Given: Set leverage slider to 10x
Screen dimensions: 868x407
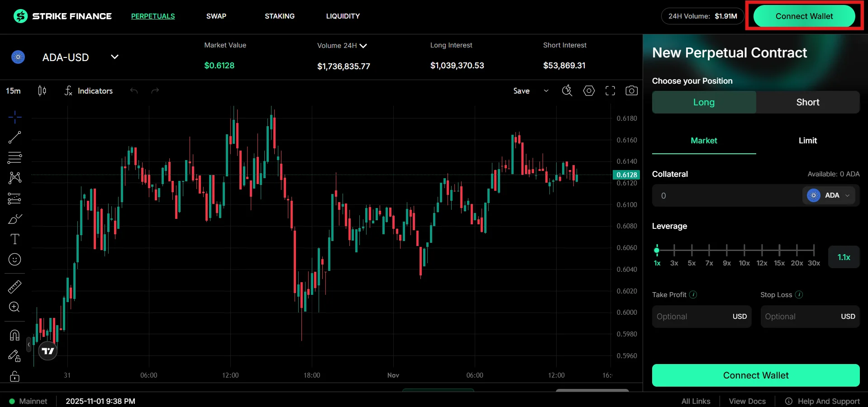Looking at the screenshot, I should [x=744, y=250].
